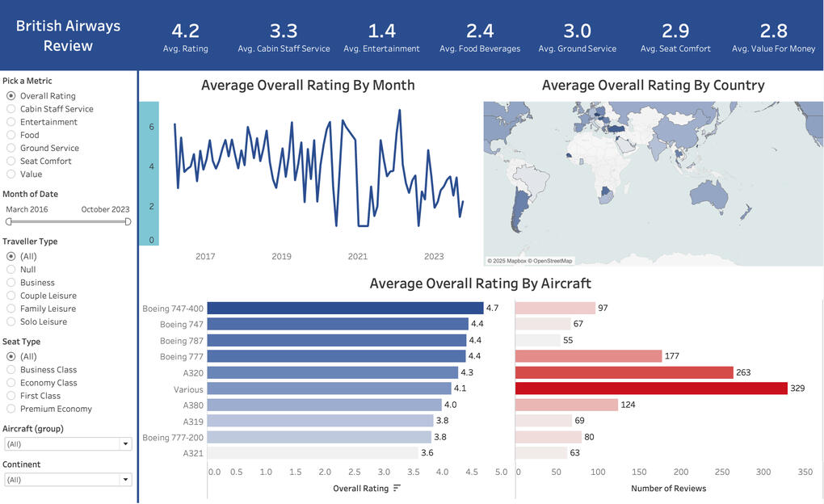
Task: Click the 177 reviews bar for Boeing 777
Action: [x=589, y=356]
